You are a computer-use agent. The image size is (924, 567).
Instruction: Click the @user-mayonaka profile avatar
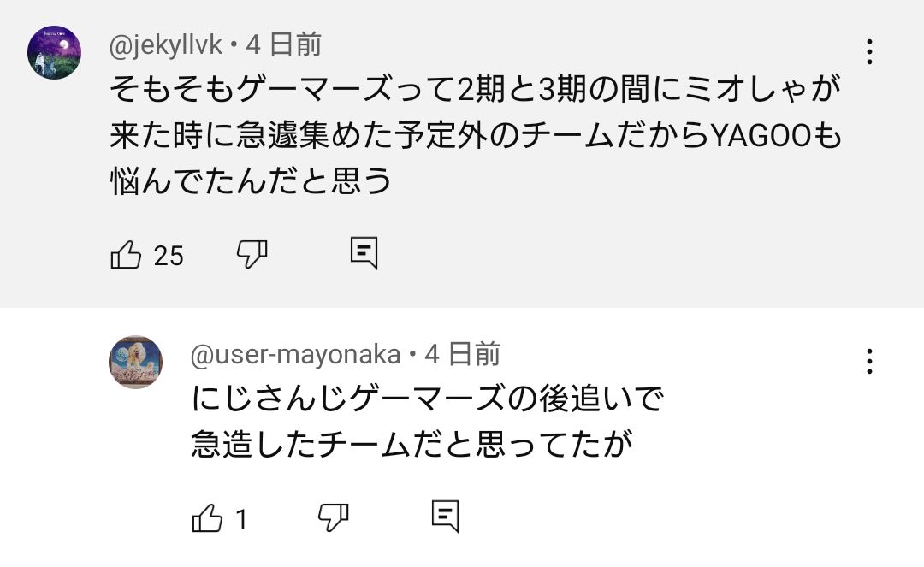coord(135,362)
